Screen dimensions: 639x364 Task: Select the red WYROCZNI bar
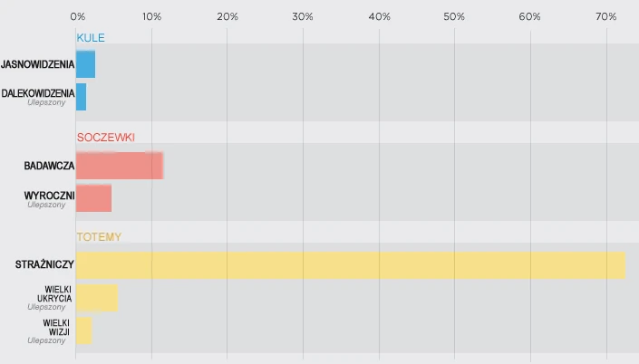coord(93,198)
